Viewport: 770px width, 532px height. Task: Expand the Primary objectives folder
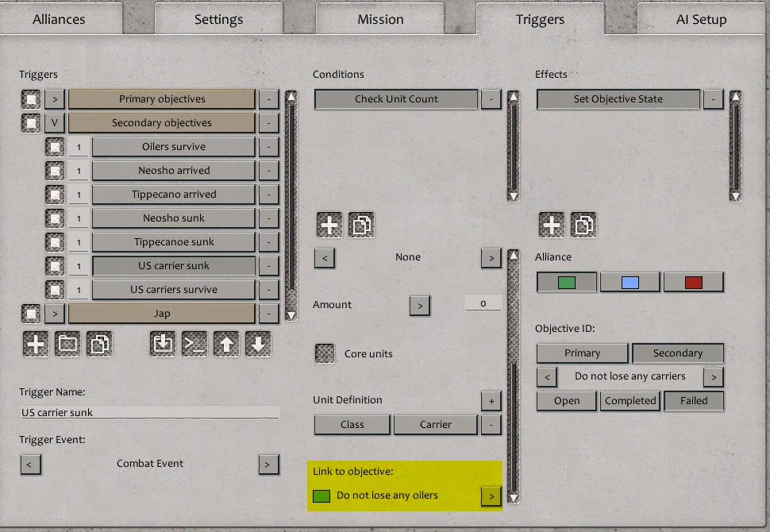(x=55, y=99)
